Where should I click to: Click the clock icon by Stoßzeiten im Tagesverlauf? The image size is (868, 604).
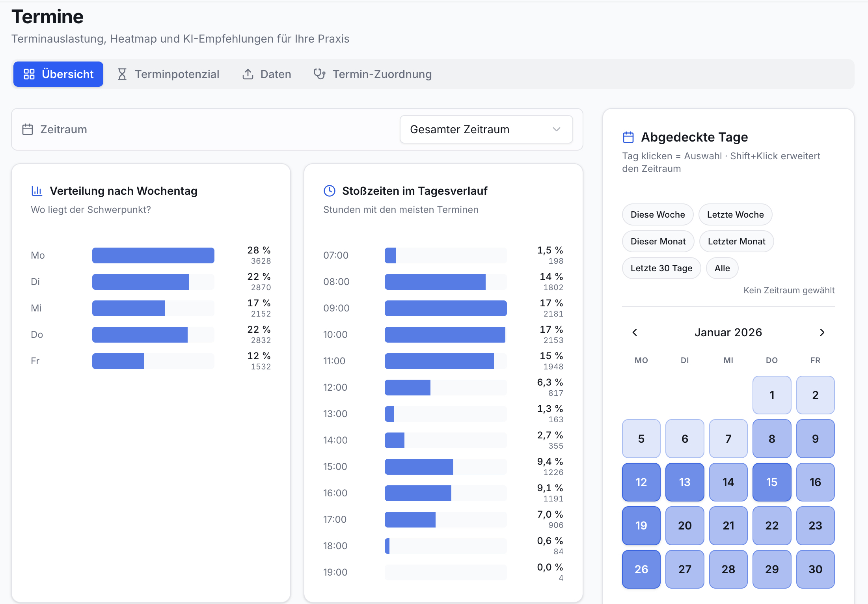click(329, 191)
